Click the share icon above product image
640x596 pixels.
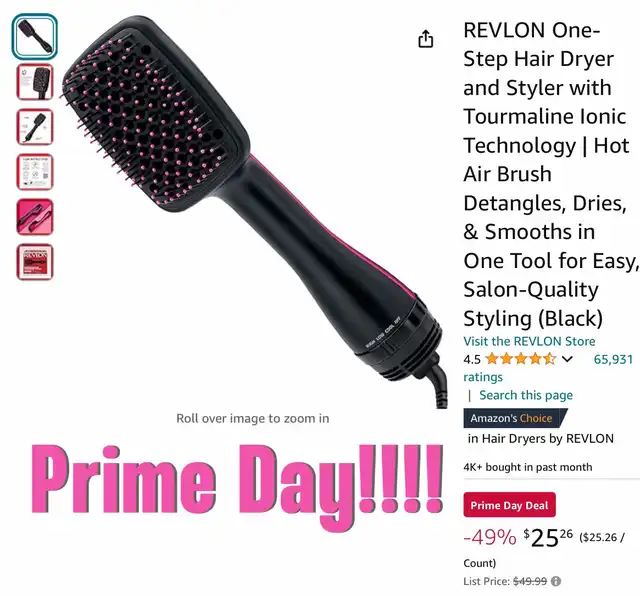coord(426,39)
